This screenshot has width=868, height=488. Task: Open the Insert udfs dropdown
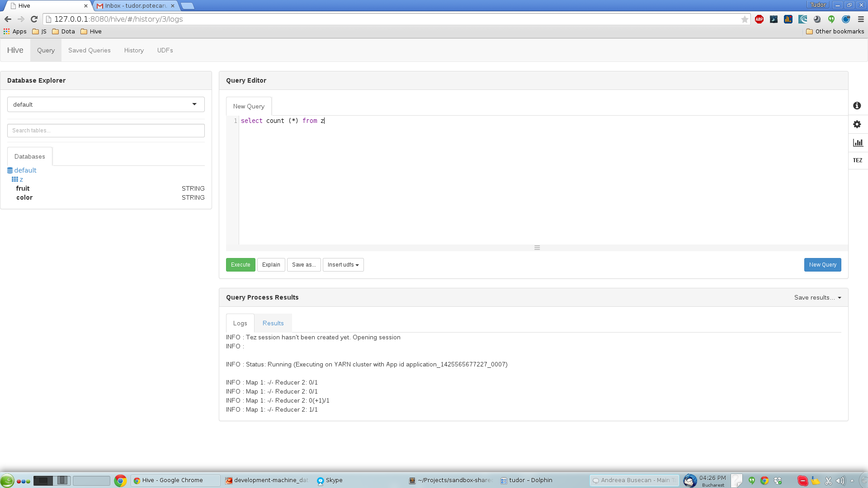pos(343,265)
